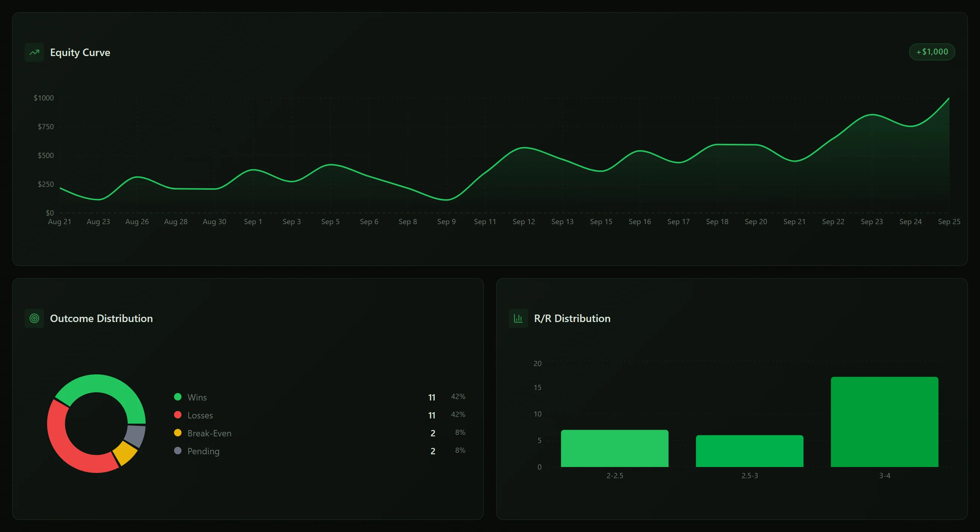Click the Outcome Distribution title
Viewport: 980px width, 532px height.
[x=101, y=318]
